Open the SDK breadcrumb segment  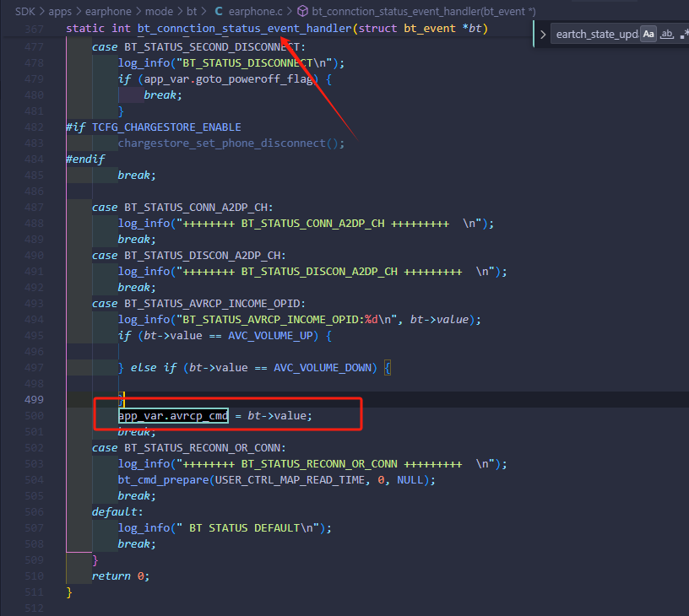(25, 12)
